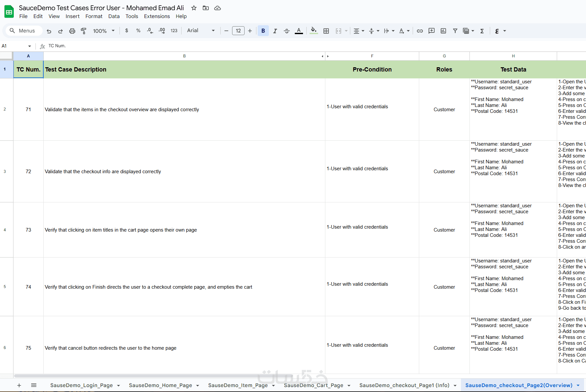The height and width of the screenshot is (392, 586).
Task: Open the Google Sheets home logo
Action: [9, 12]
